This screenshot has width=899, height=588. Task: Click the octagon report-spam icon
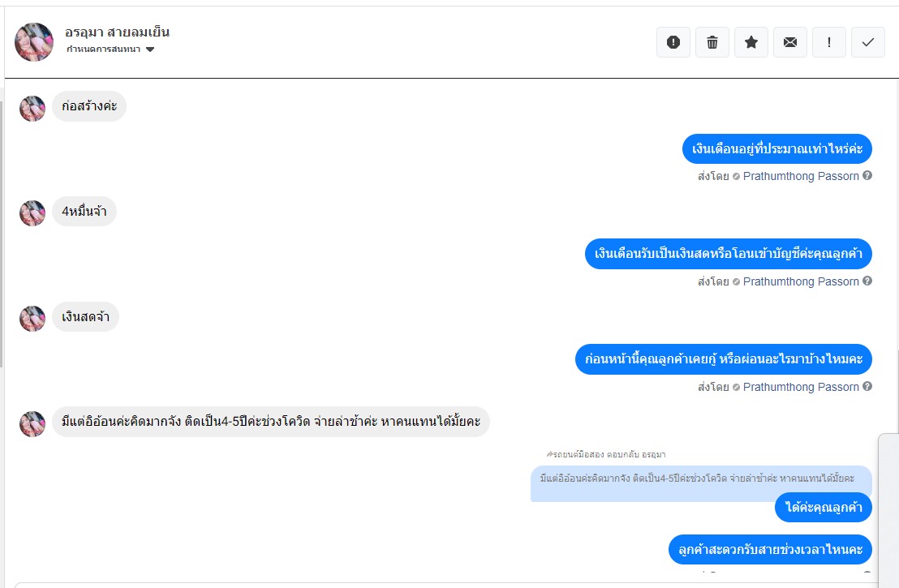pos(673,42)
